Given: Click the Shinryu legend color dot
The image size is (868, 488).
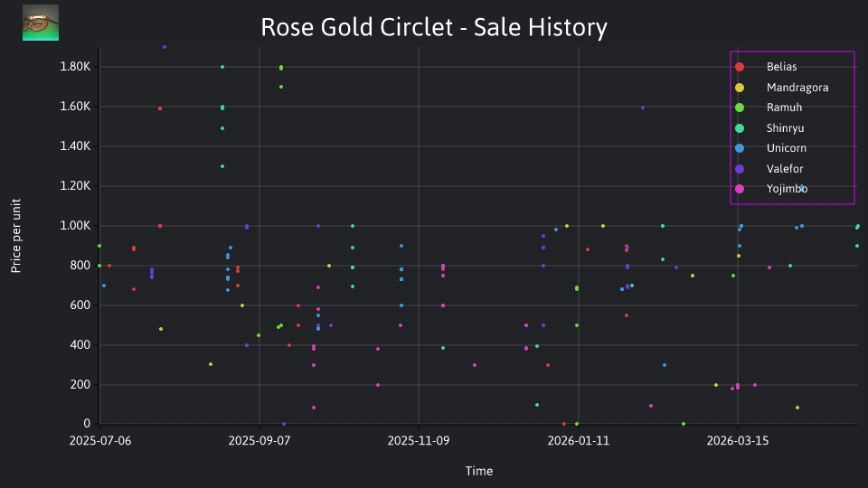Looking at the screenshot, I should click(740, 128).
